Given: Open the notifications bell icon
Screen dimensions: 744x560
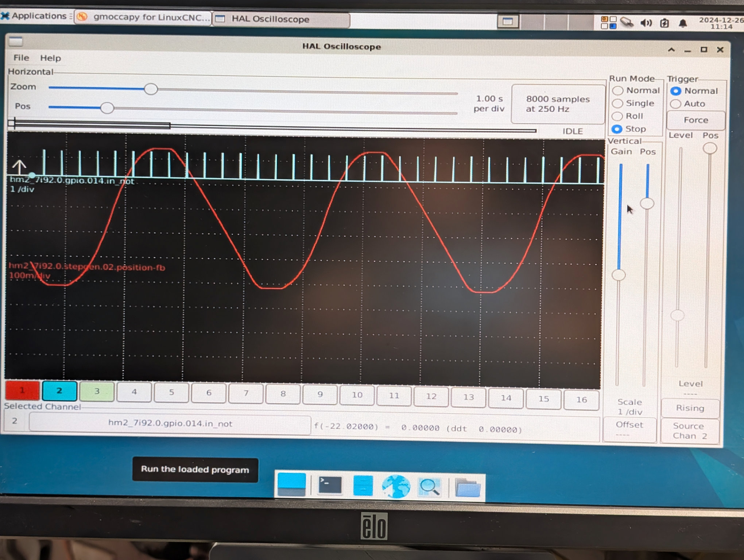Looking at the screenshot, I should (683, 24).
